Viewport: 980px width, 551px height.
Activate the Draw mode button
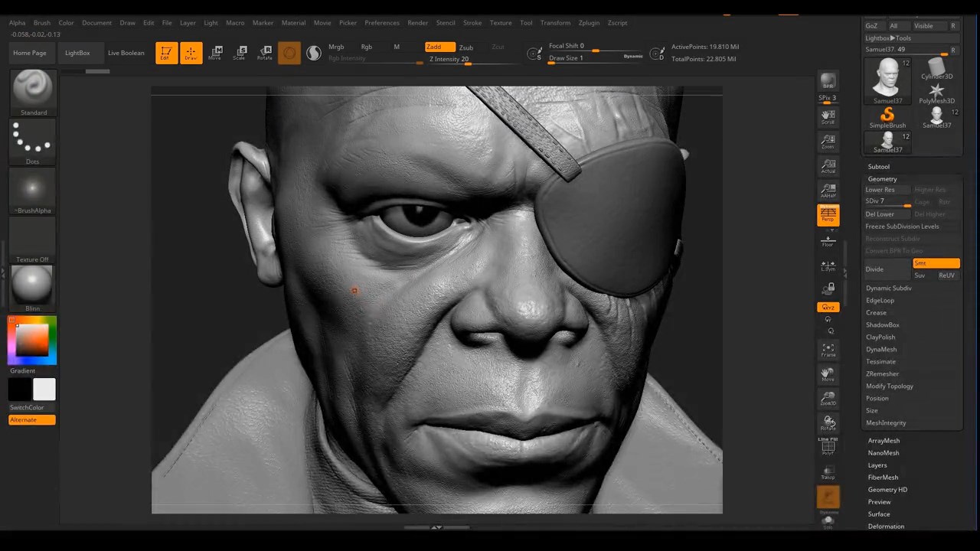click(x=191, y=53)
